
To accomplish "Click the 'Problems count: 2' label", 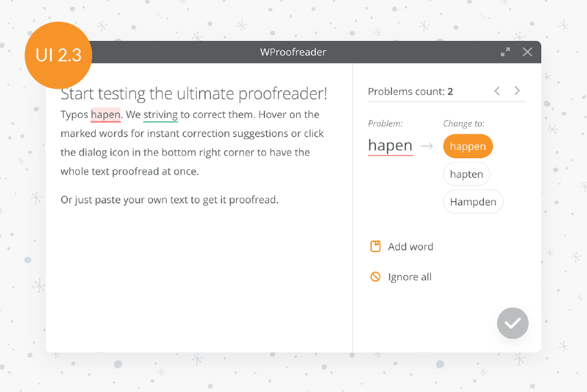I will pos(410,91).
